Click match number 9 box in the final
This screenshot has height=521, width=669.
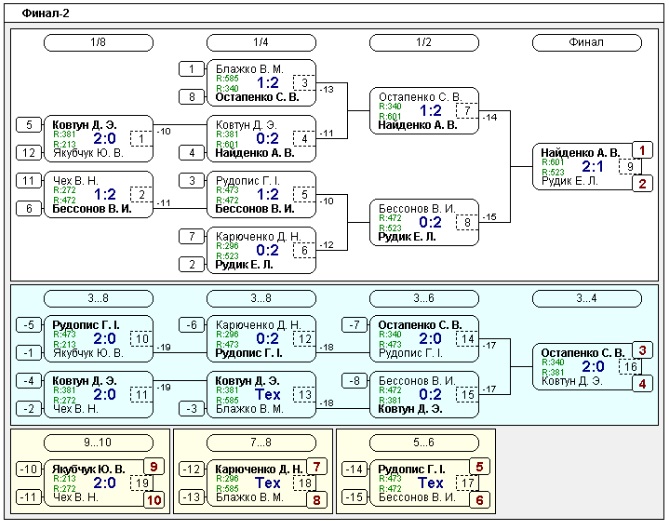tap(630, 166)
